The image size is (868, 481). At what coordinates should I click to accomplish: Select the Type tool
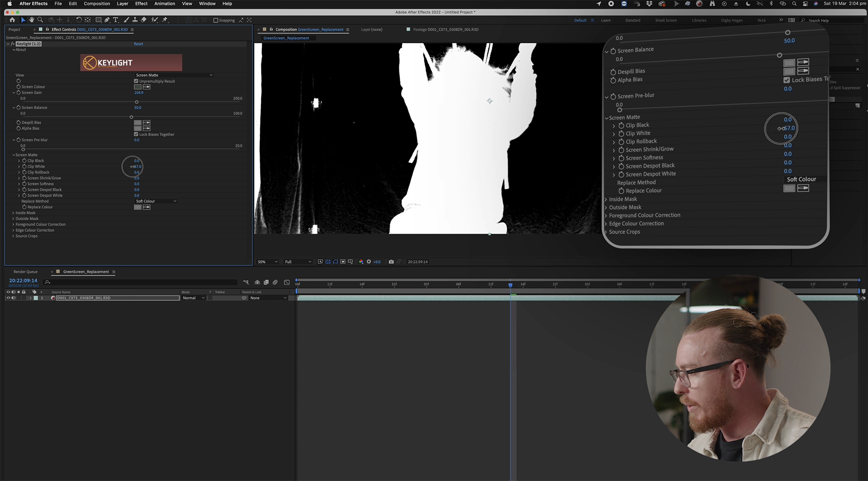(116, 20)
